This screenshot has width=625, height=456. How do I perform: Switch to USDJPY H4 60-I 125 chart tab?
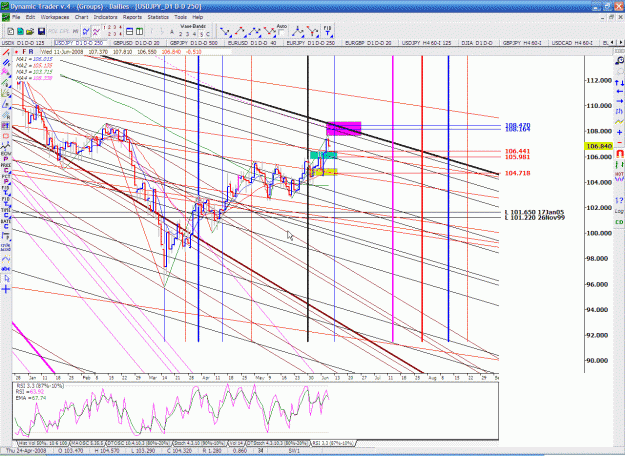pos(426,43)
